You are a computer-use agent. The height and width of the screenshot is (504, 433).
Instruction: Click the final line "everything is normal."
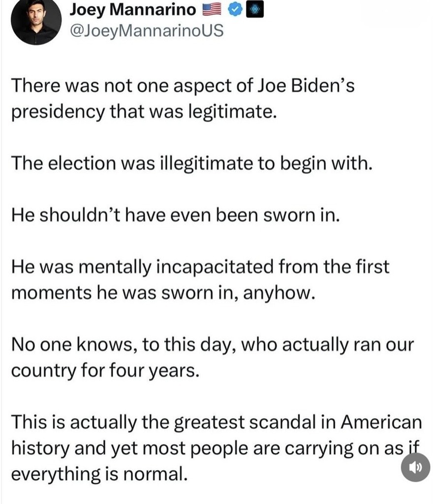tap(99, 474)
